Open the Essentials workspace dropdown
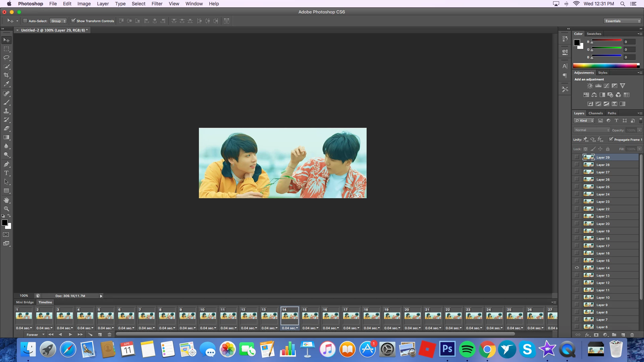644x362 pixels. pos(623,21)
